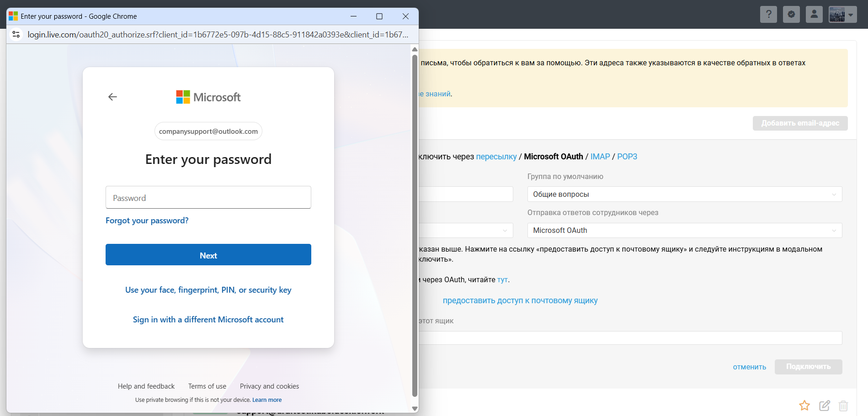
Task: Go back using the arrow in Microsoft sign-in
Action: [112, 97]
